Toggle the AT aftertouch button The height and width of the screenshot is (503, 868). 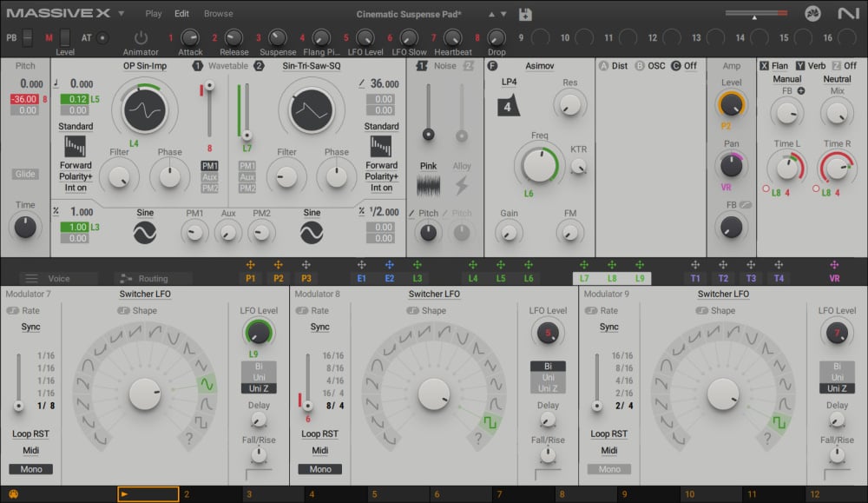tap(102, 37)
